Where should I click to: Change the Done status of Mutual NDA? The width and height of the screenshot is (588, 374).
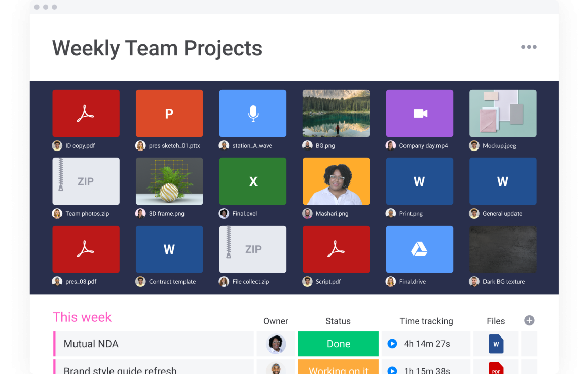338,344
